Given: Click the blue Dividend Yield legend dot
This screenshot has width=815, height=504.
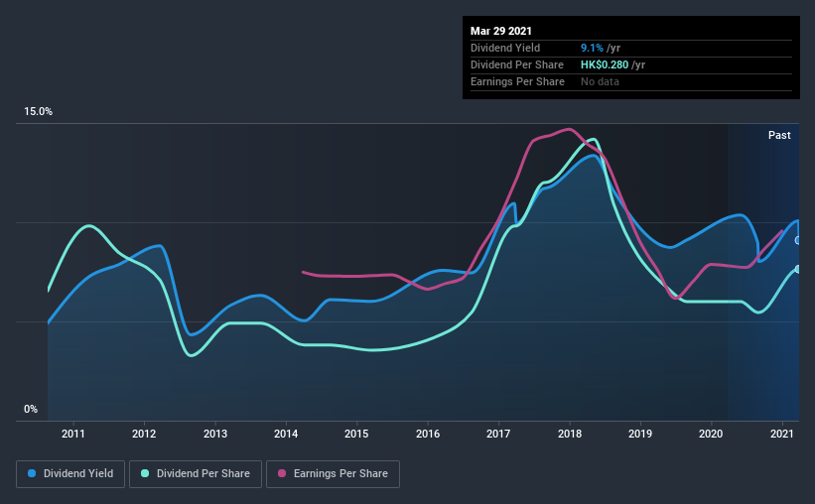Looking at the screenshot, I should [32, 473].
